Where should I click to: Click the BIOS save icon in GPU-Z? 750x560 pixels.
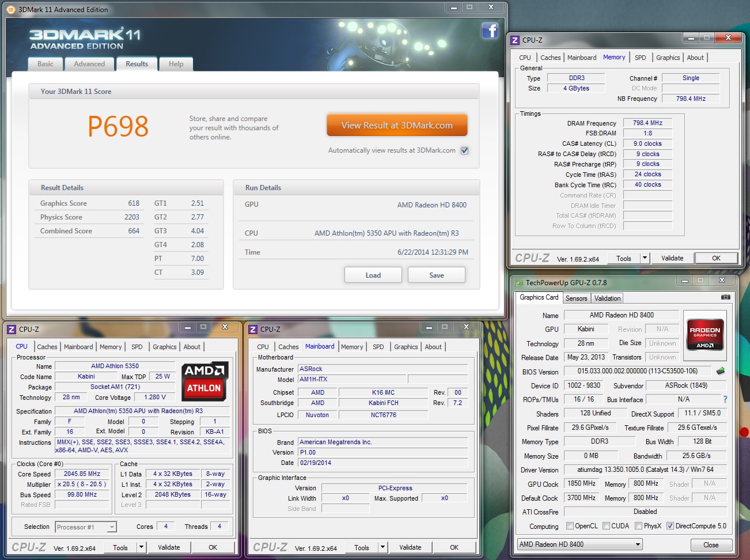(x=720, y=371)
